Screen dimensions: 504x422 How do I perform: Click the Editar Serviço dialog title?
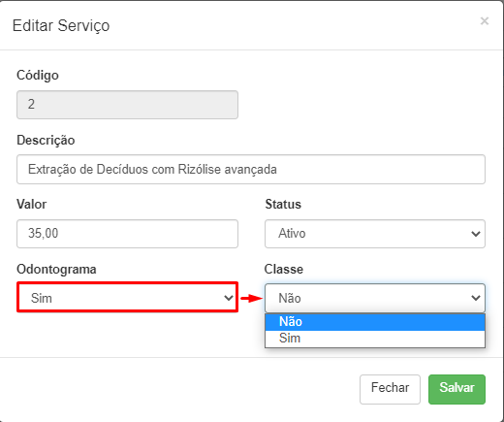[61, 25]
